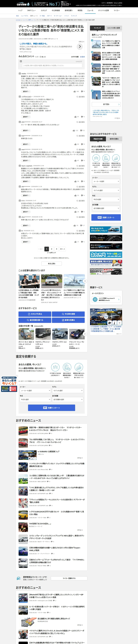Open モデルを選択 dropdown in あなたにおすすめのサービス panel
The width and height of the screenshot is (138, 644).
tap(106, 191)
